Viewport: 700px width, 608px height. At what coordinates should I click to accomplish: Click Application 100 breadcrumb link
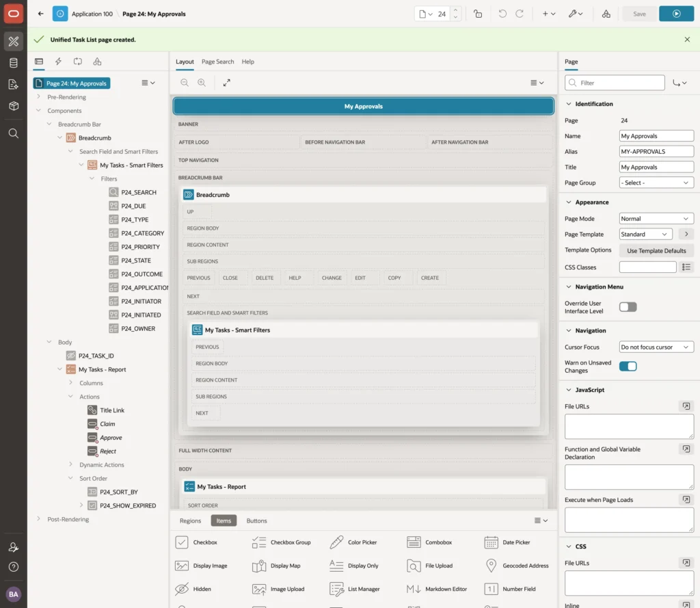point(92,14)
